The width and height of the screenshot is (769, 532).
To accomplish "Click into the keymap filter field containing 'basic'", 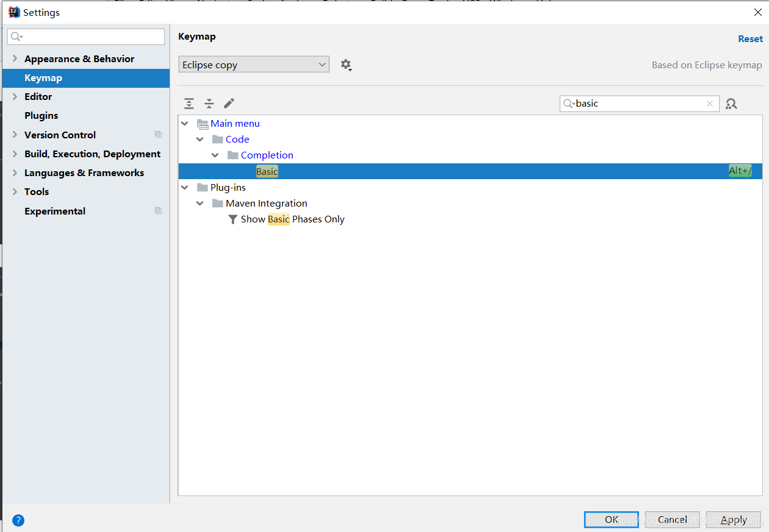I will pos(640,104).
